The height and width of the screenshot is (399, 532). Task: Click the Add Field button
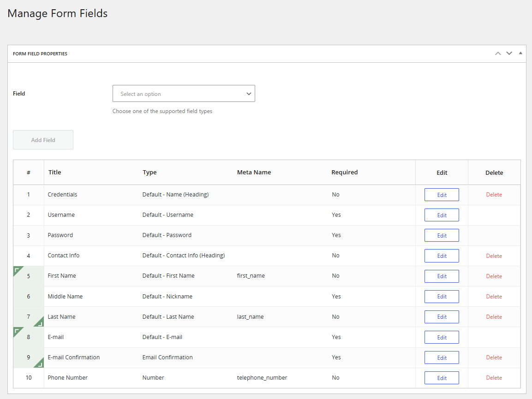[43, 140]
